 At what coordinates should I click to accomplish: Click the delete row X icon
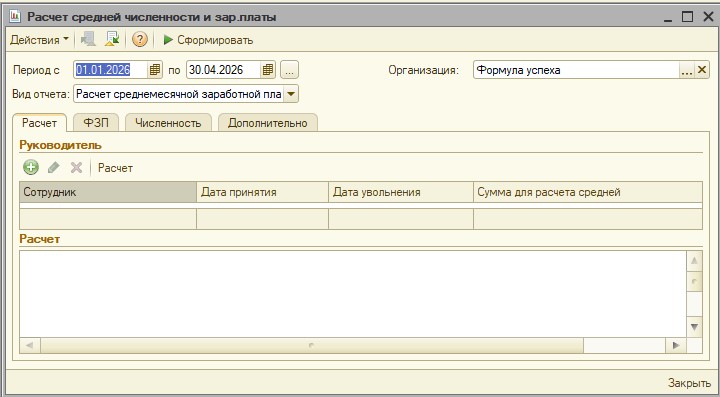76,168
